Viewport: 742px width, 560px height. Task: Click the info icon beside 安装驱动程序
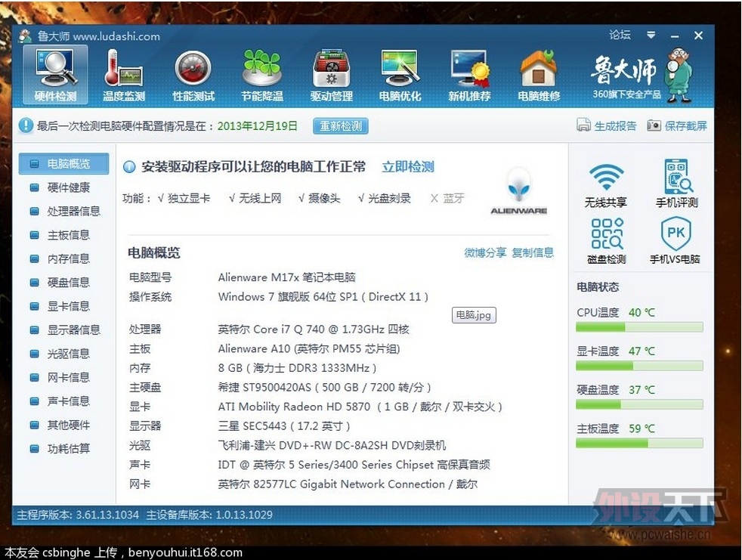point(129,167)
